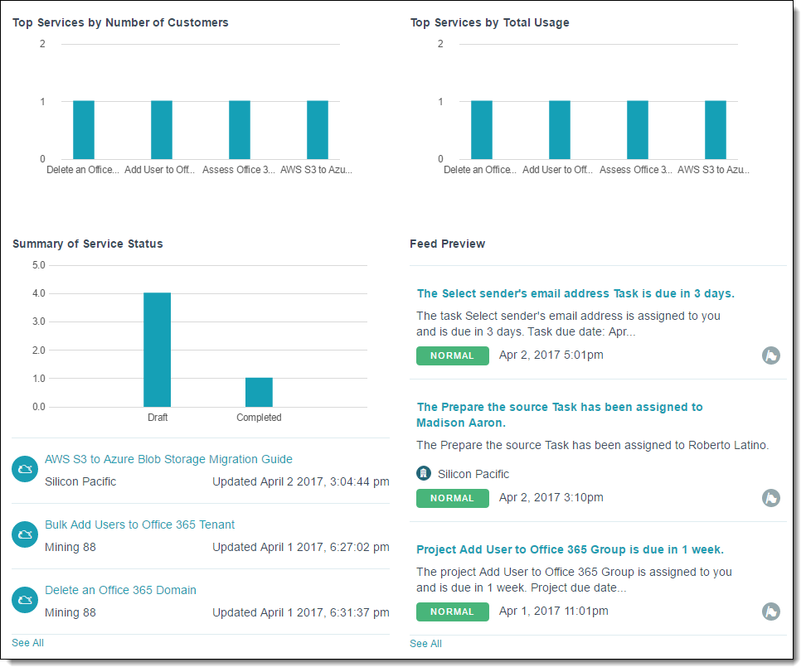Click See All at the bottom of Feed Preview
Screen dimensions: 806x672
tap(425, 644)
